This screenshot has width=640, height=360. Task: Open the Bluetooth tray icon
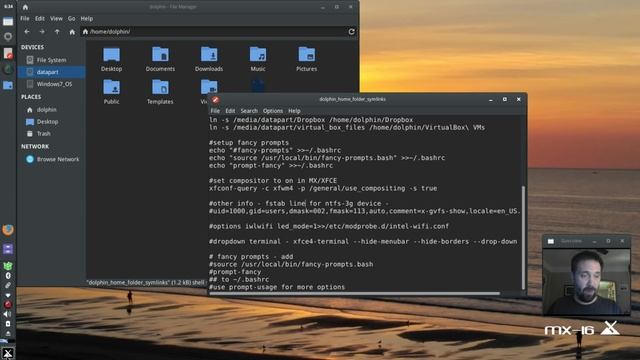pyautogui.click(x=8, y=276)
